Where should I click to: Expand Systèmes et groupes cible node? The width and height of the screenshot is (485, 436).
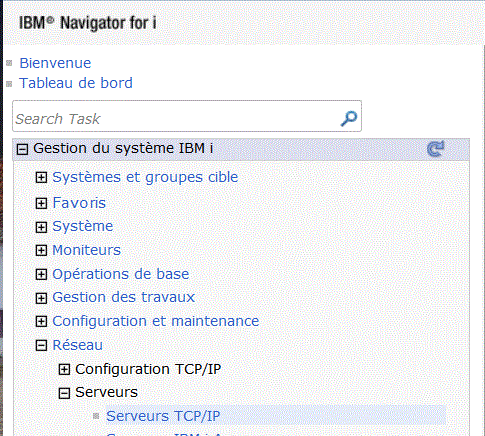pos(41,177)
